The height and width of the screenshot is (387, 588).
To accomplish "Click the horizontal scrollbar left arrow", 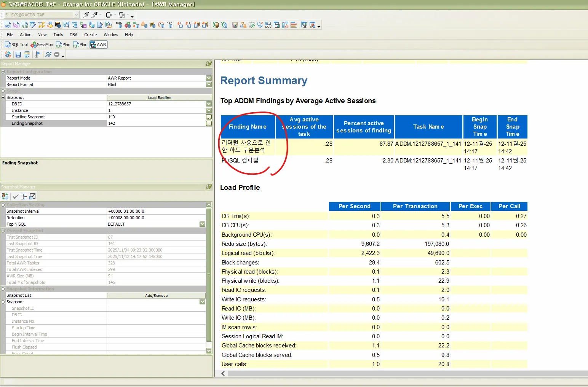I will pos(223,374).
